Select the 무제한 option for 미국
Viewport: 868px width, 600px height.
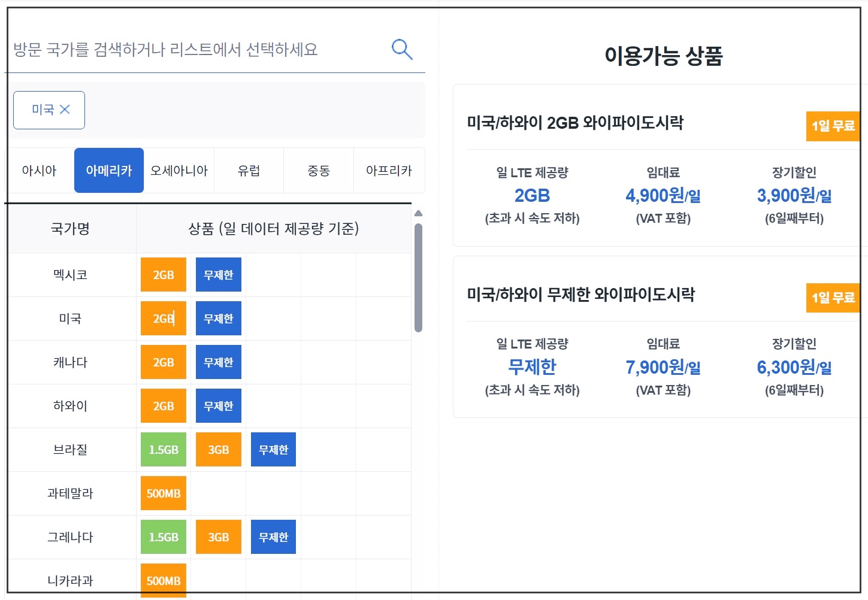coord(218,318)
